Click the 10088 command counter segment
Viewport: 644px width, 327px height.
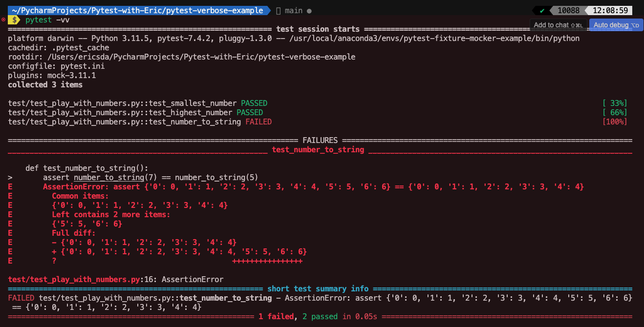tap(568, 10)
